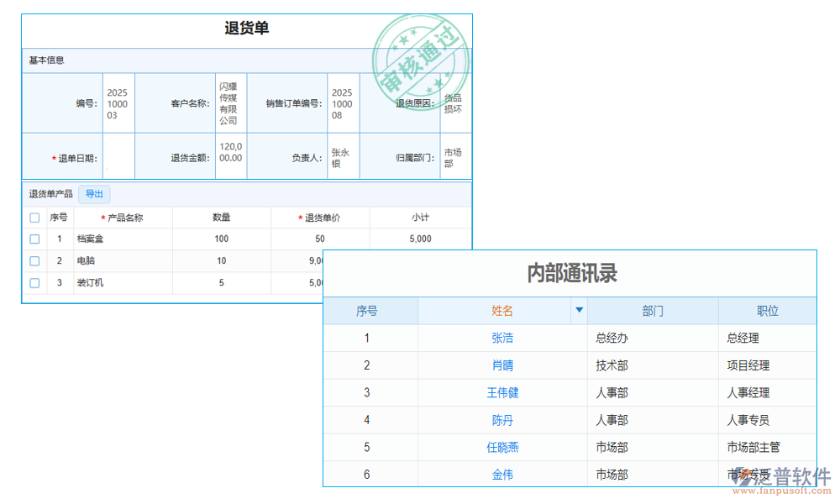Check the checkbox for 电脑 row
840x504 pixels.
pos(34,260)
